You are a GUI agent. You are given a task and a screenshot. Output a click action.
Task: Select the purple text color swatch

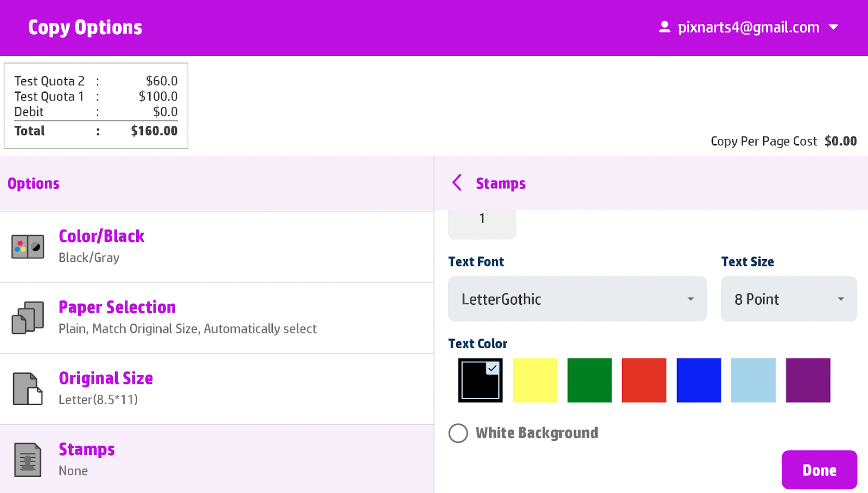click(808, 380)
